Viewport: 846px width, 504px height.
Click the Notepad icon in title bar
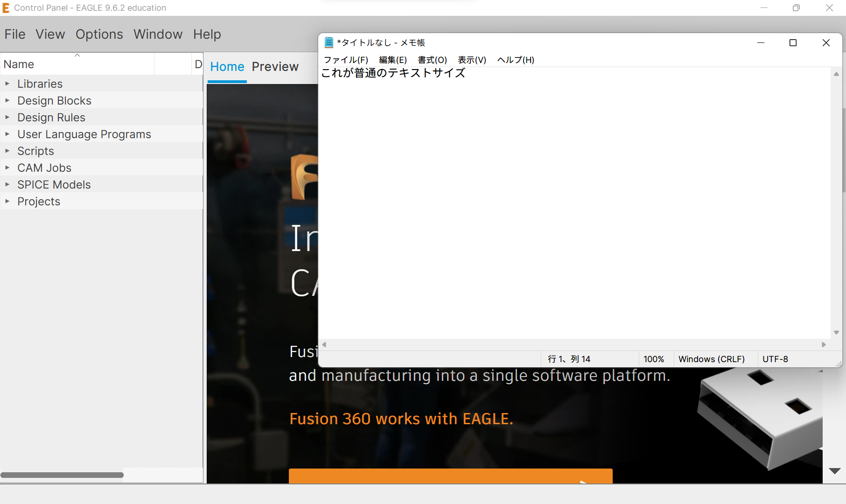point(329,42)
